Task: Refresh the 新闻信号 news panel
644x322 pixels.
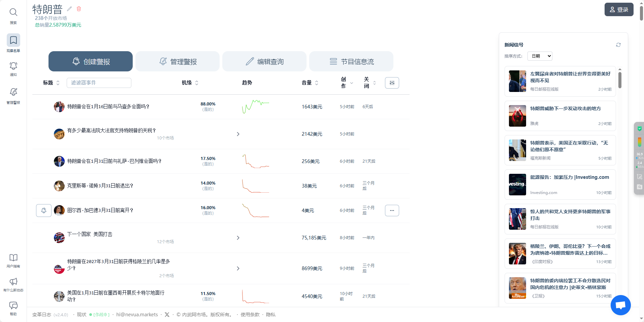Action: click(618, 45)
